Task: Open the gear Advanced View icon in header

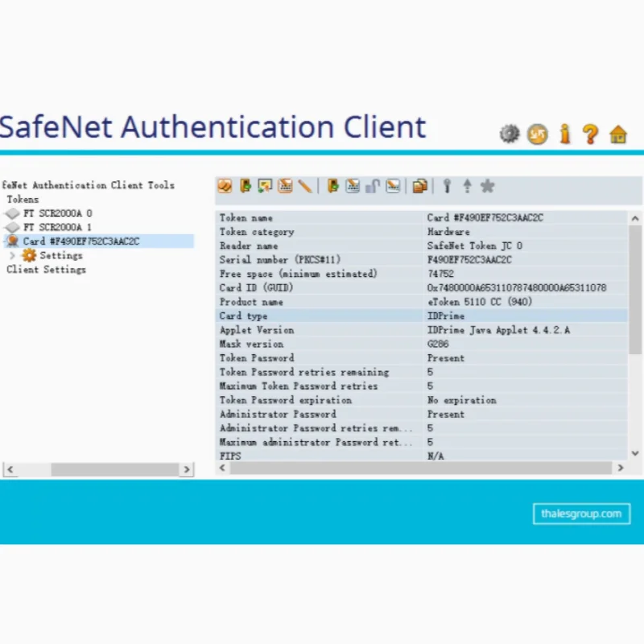Action: pyautogui.click(x=510, y=134)
